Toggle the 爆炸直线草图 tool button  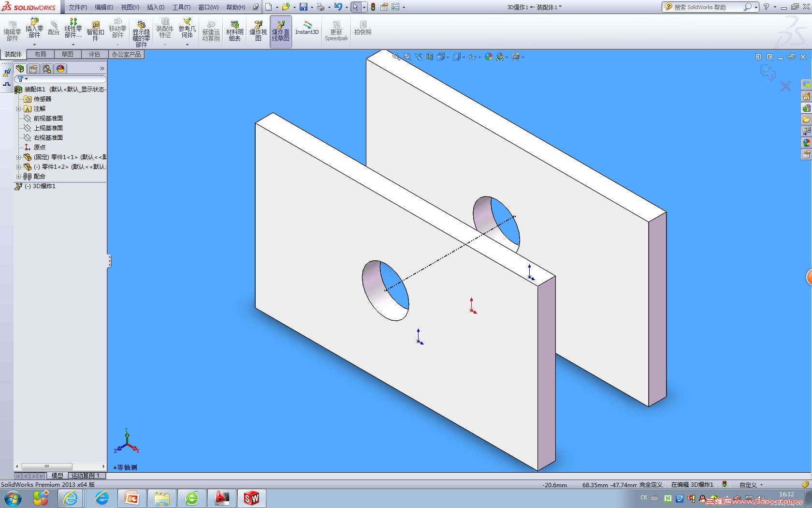click(x=280, y=31)
